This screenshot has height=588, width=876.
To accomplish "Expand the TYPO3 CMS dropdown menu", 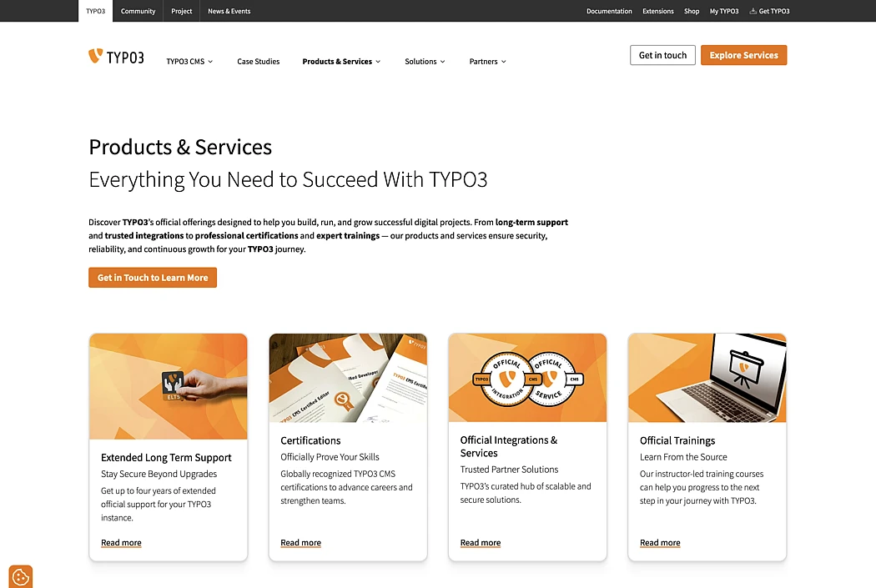I will tap(189, 62).
